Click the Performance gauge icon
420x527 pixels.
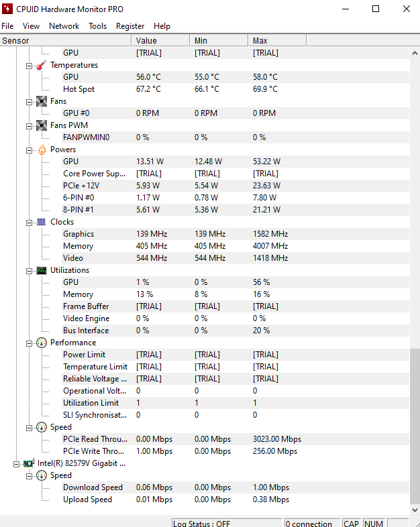point(42,343)
